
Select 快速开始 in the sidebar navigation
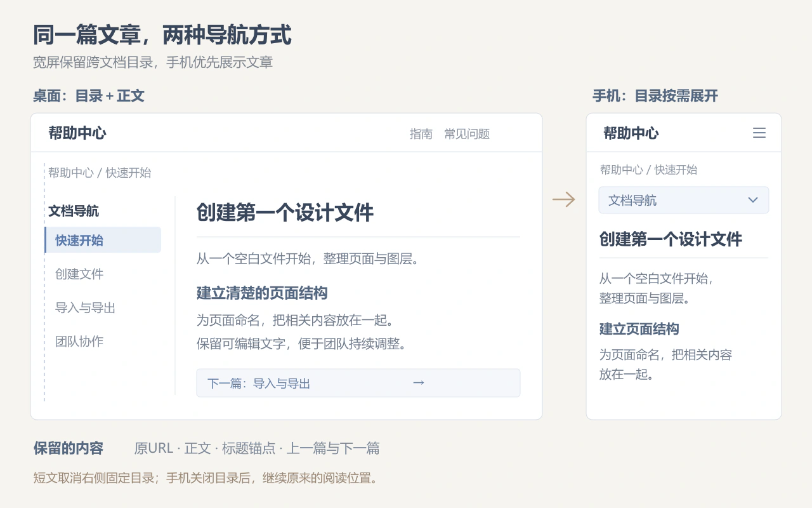[103, 240]
